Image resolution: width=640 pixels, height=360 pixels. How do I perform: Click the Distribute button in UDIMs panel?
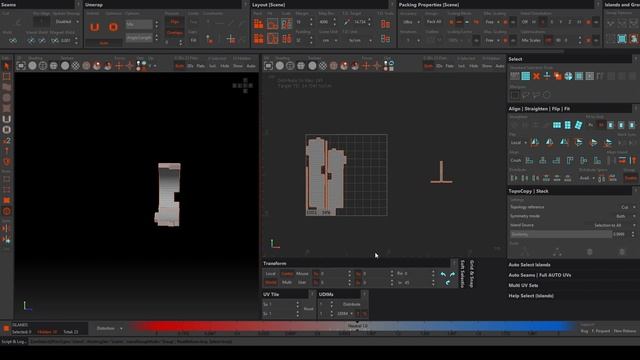351,304
